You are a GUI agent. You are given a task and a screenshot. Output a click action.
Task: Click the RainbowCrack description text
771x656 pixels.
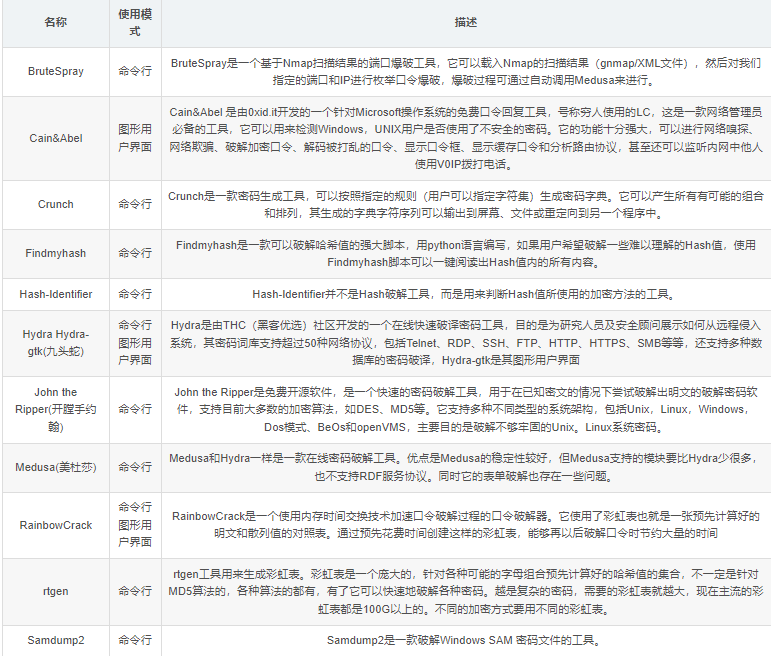pos(466,525)
